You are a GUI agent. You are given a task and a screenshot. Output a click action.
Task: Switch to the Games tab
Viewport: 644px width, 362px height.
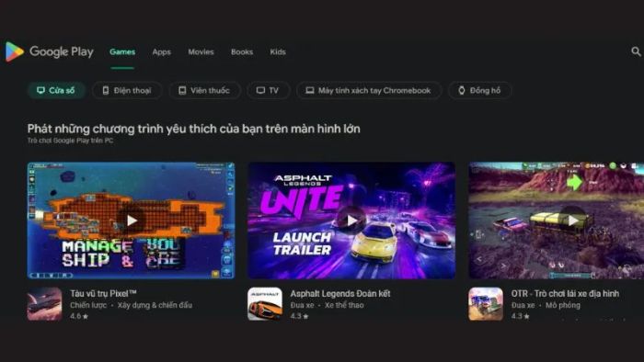tap(122, 52)
